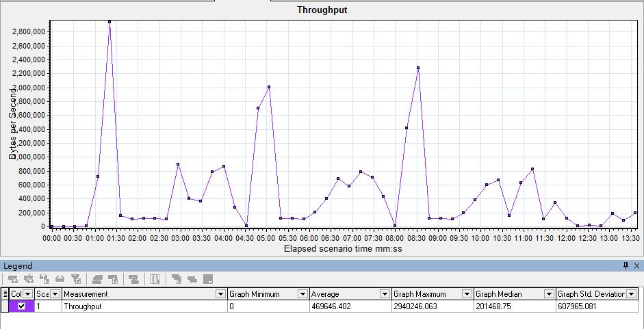
Task: Click the chain link icon in Legend toolbar
Action: (60, 279)
